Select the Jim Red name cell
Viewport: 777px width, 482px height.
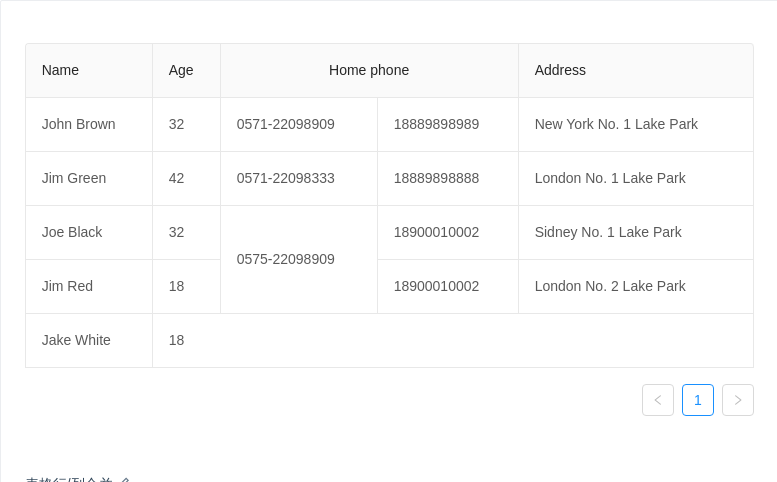pyautogui.click(x=89, y=286)
